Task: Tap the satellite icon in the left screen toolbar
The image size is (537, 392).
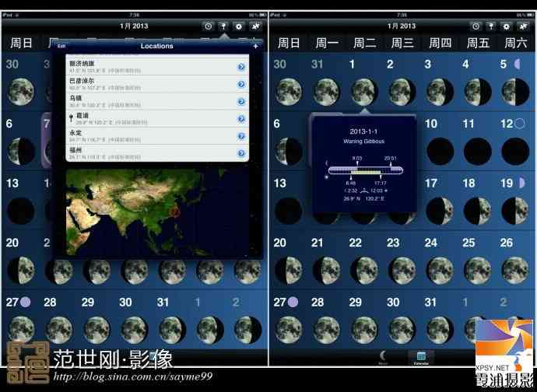Action: click(255, 26)
